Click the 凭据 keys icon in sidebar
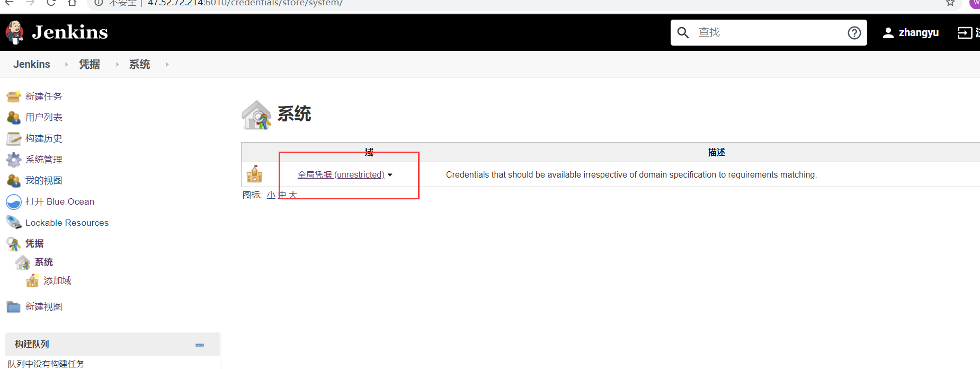This screenshot has height=369, width=980. 13,243
